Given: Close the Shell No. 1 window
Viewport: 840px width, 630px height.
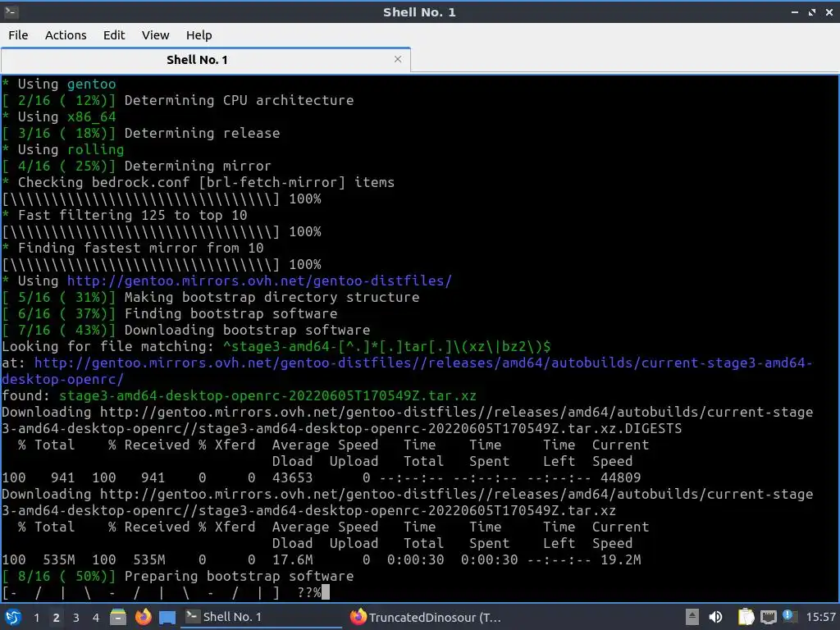Looking at the screenshot, I should (x=829, y=11).
